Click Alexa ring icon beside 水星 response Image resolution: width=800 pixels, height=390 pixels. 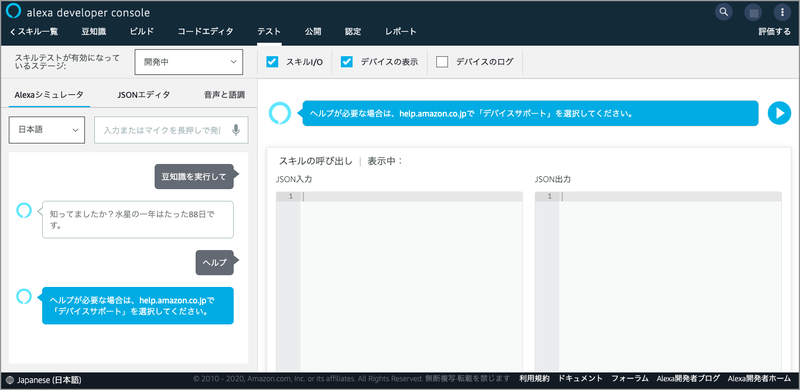[x=24, y=210]
